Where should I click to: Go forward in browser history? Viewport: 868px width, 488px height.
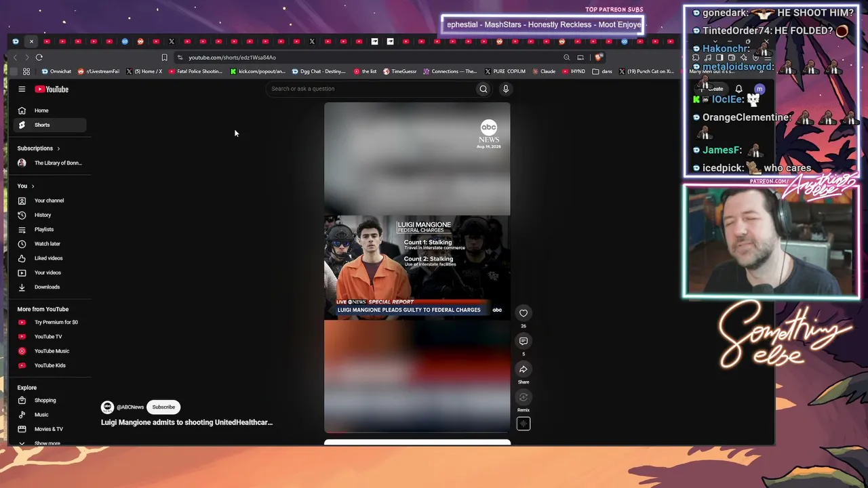pos(26,58)
